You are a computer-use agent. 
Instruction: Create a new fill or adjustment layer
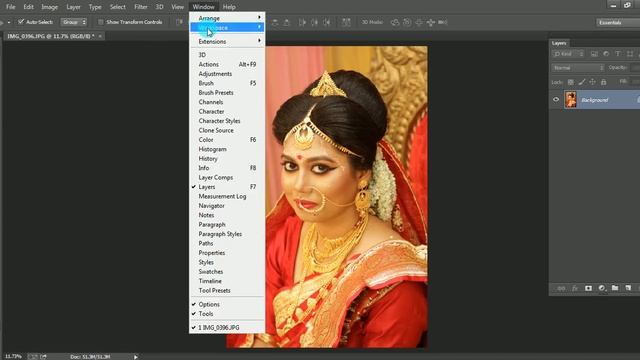pos(602,288)
